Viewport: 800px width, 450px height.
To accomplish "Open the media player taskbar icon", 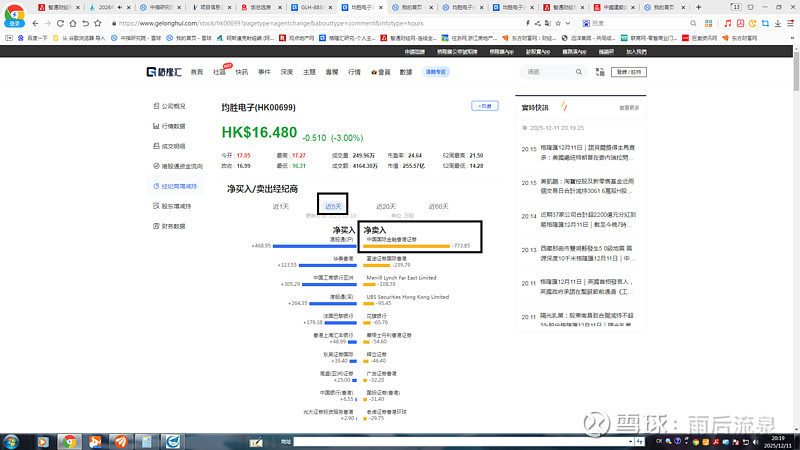I will [43, 442].
